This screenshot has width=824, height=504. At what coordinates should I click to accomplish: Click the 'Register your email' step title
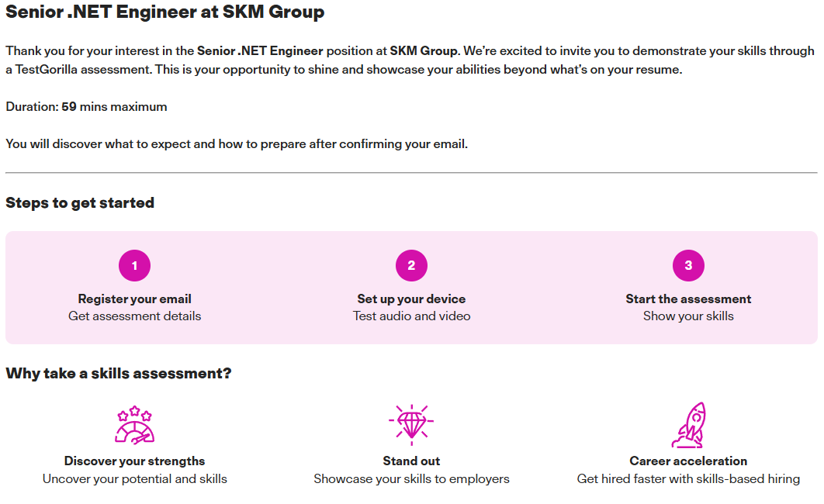click(x=134, y=299)
